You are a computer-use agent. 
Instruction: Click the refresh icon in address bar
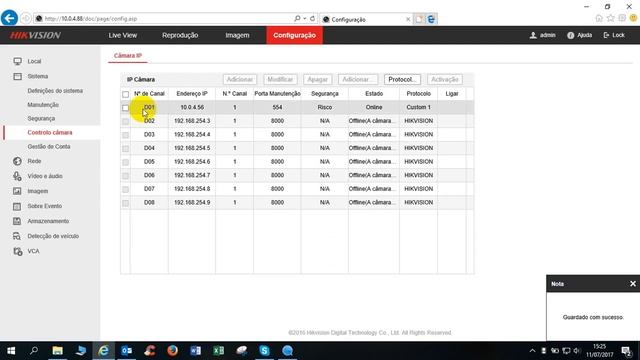coord(312,18)
